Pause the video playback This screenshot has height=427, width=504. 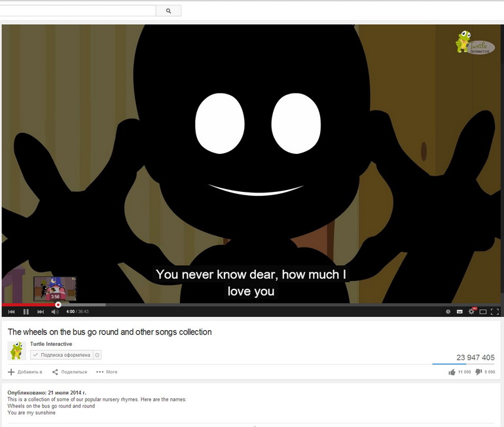coord(26,312)
